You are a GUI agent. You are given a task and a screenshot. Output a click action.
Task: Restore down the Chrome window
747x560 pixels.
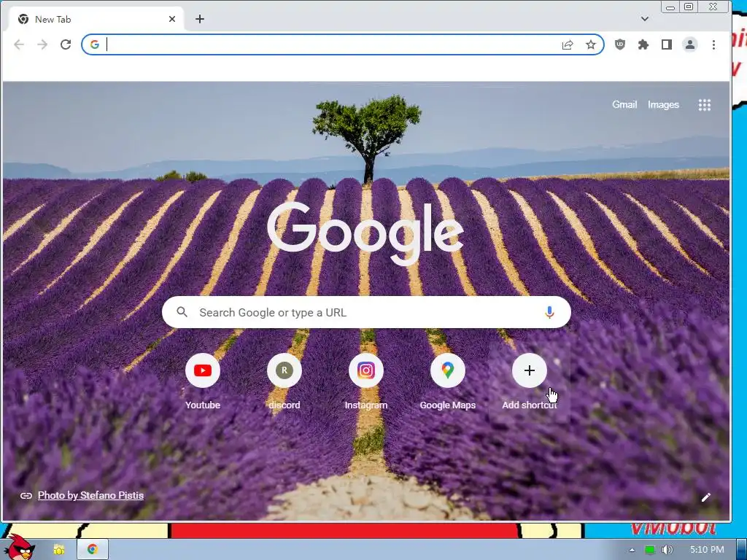(689, 7)
